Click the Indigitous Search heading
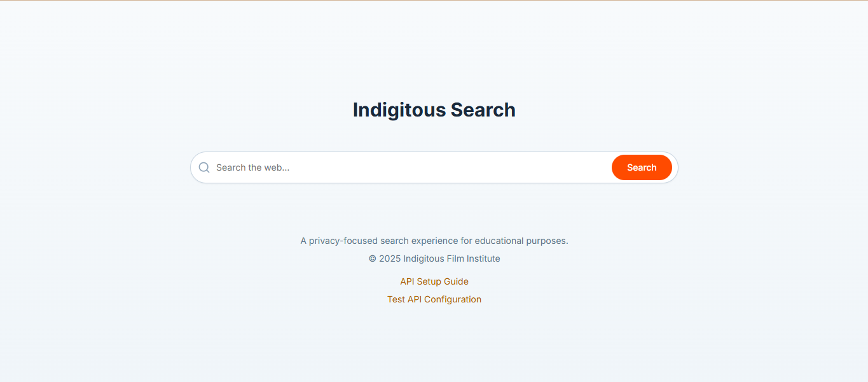This screenshot has width=868, height=382. 434,110
